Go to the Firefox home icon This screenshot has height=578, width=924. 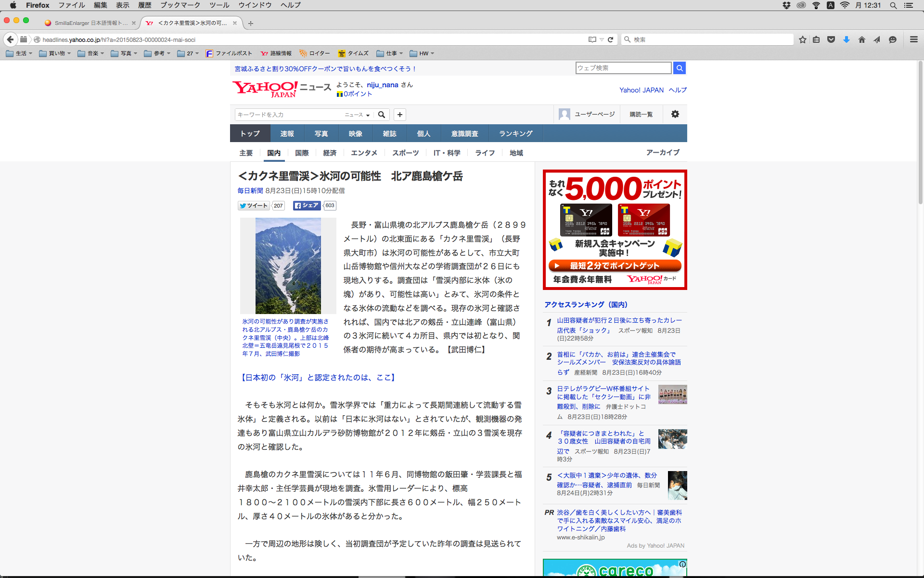(861, 39)
